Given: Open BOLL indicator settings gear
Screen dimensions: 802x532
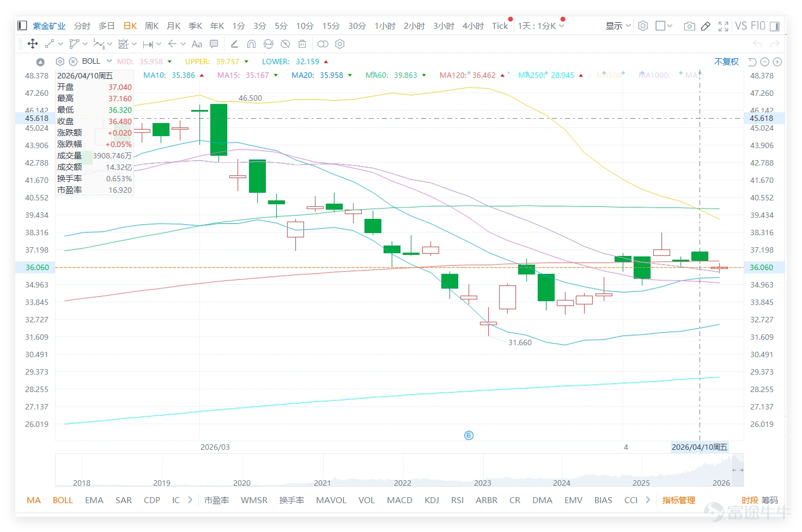Looking at the screenshot, I should pyautogui.click(x=60, y=62).
